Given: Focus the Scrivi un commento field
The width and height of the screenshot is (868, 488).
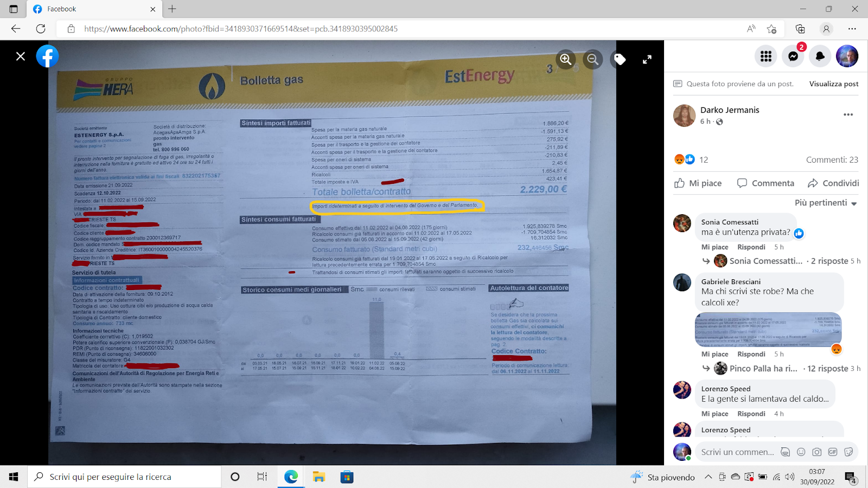Looking at the screenshot, I should [737, 452].
